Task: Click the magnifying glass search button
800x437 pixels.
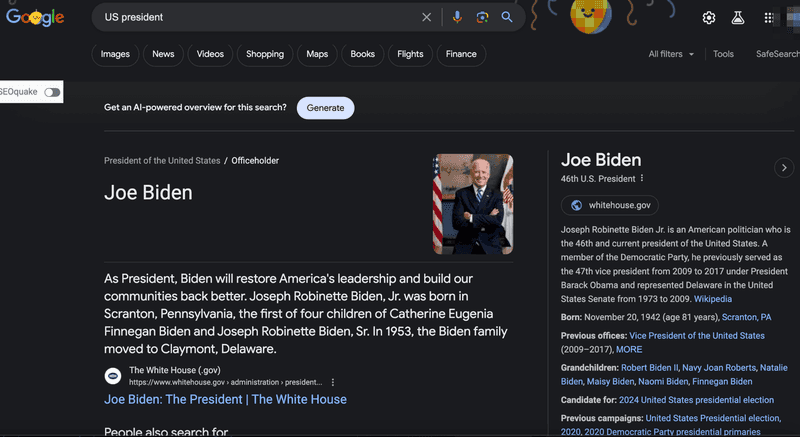Action: tap(507, 17)
